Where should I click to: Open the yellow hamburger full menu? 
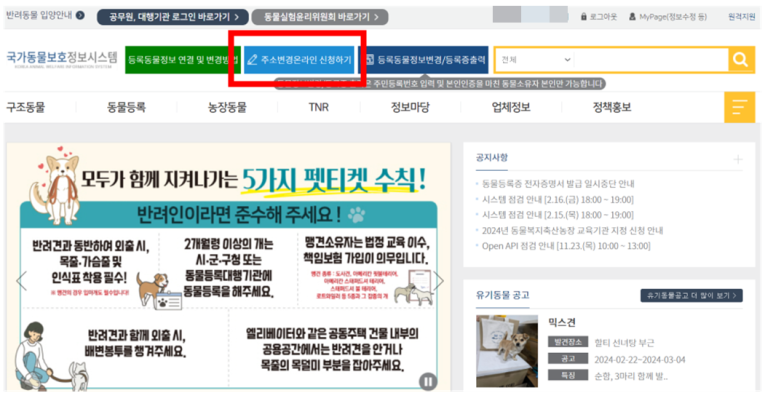pyautogui.click(x=739, y=107)
